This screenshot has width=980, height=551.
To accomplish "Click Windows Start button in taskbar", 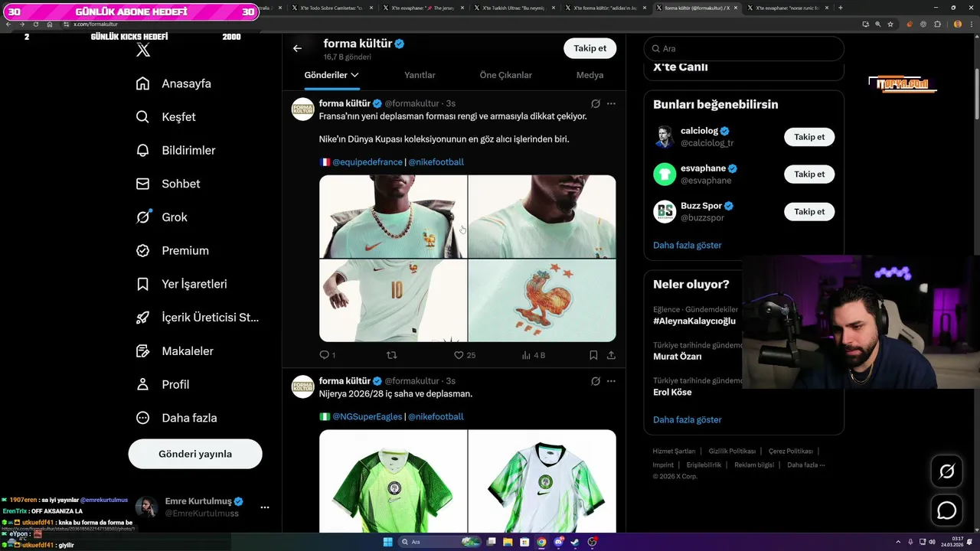I will tap(387, 542).
